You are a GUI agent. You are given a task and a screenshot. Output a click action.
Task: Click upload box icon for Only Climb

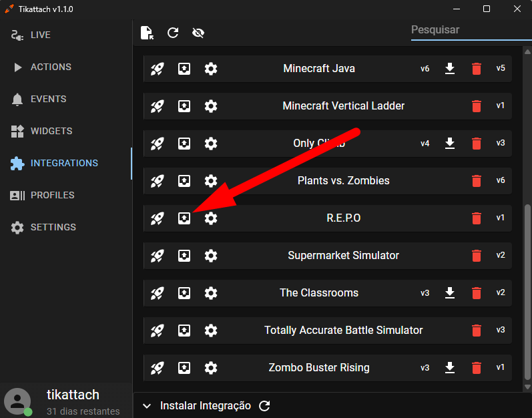click(184, 144)
